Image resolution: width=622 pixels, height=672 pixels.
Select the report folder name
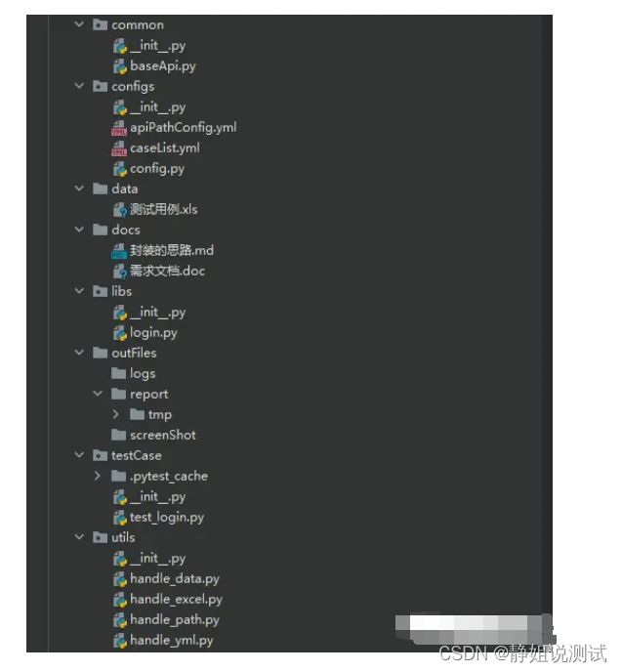(x=149, y=395)
